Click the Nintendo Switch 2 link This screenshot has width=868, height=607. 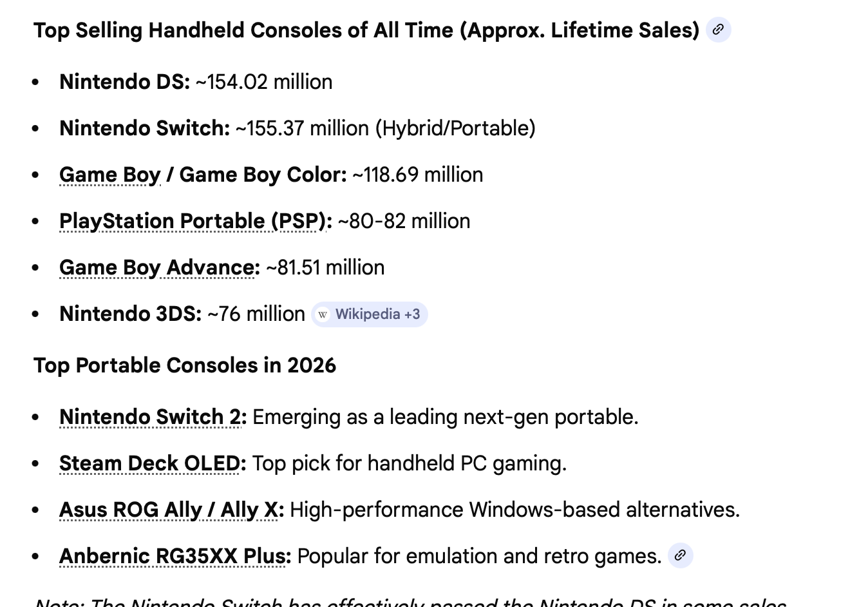[152, 417]
